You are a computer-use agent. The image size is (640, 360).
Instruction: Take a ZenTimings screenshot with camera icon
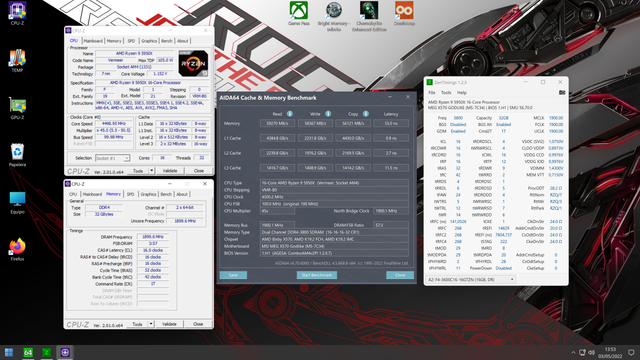point(562,93)
